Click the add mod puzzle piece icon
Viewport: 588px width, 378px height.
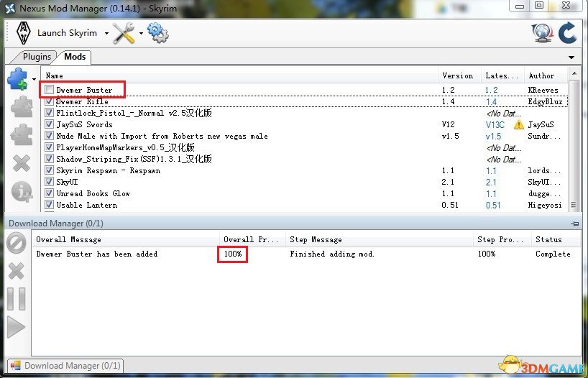(19, 78)
